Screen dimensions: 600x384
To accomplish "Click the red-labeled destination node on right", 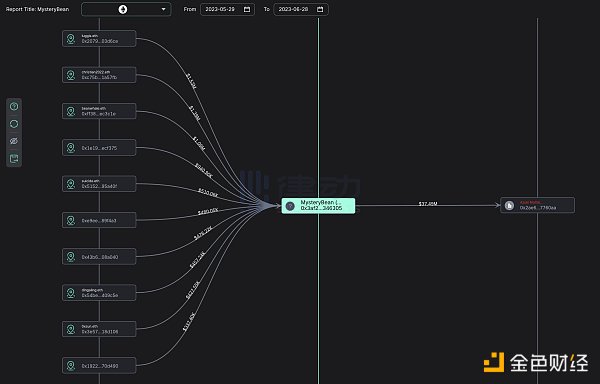I will (x=537, y=205).
